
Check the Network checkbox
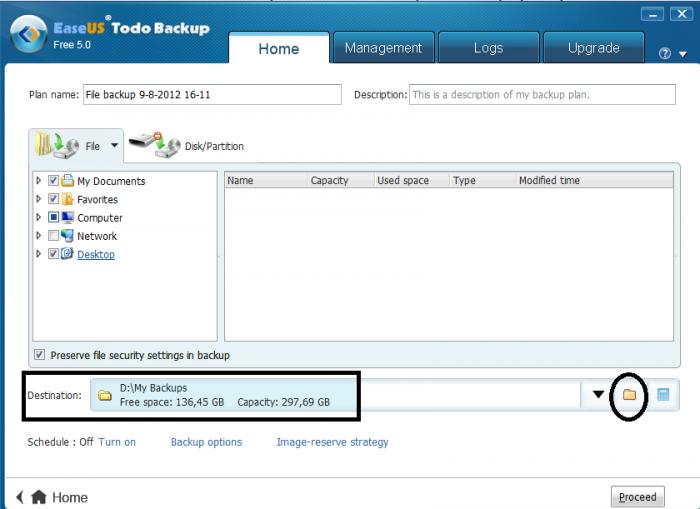pos(53,235)
